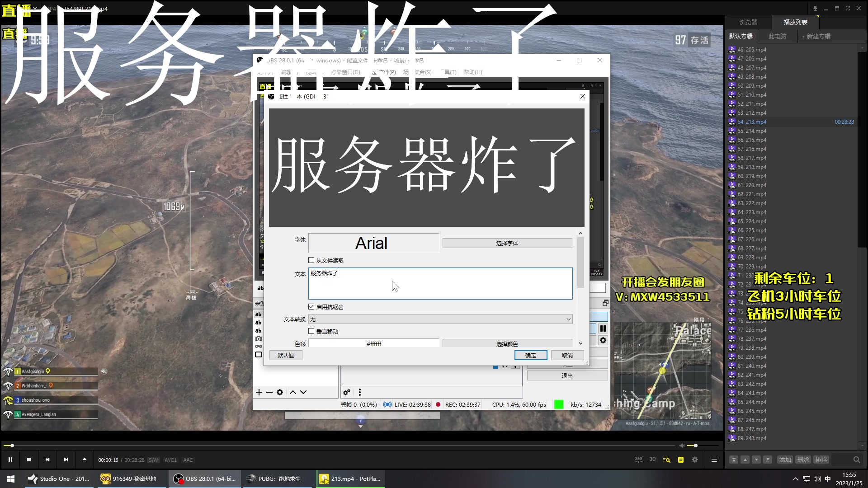Screen dimensions: 868x488
Task: Click 选择字体 button
Action: [x=507, y=243]
